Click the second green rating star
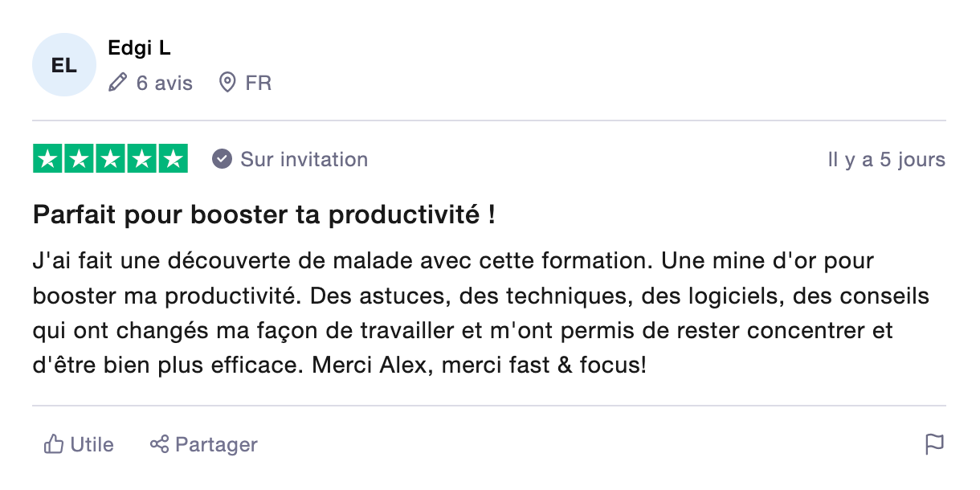Image resolution: width=980 pixels, height=490 pixels. (x=80, y=159)
